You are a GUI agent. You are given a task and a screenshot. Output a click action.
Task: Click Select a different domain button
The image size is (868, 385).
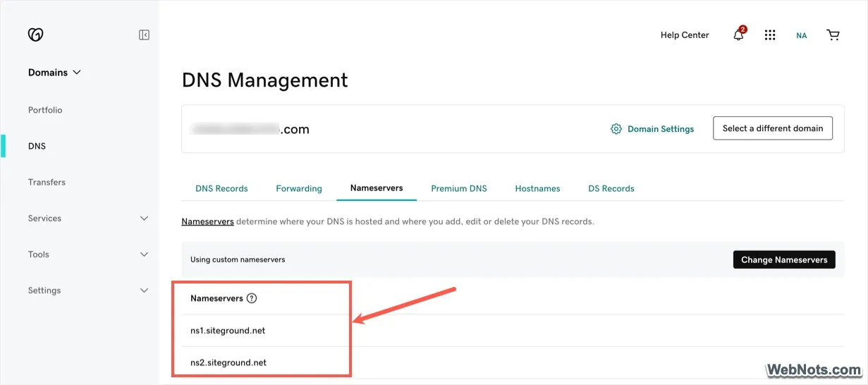pyautogui.click(x=773, y=128)
